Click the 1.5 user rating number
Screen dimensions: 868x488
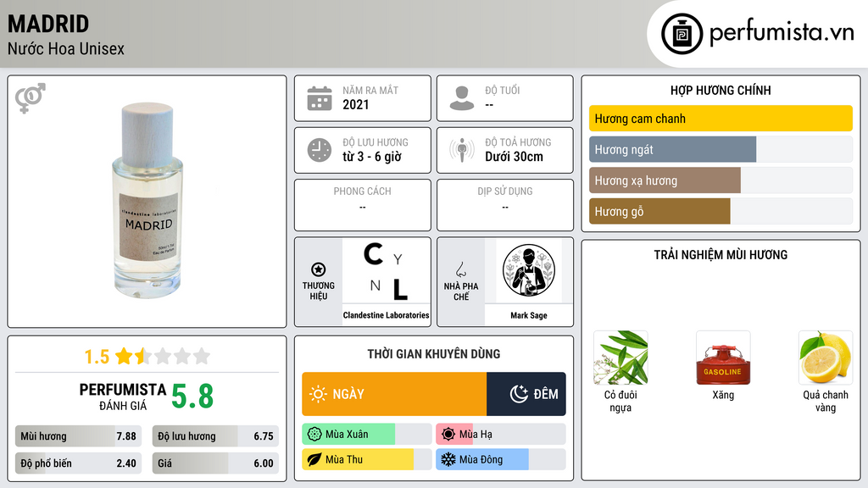(x=97, y=357)
